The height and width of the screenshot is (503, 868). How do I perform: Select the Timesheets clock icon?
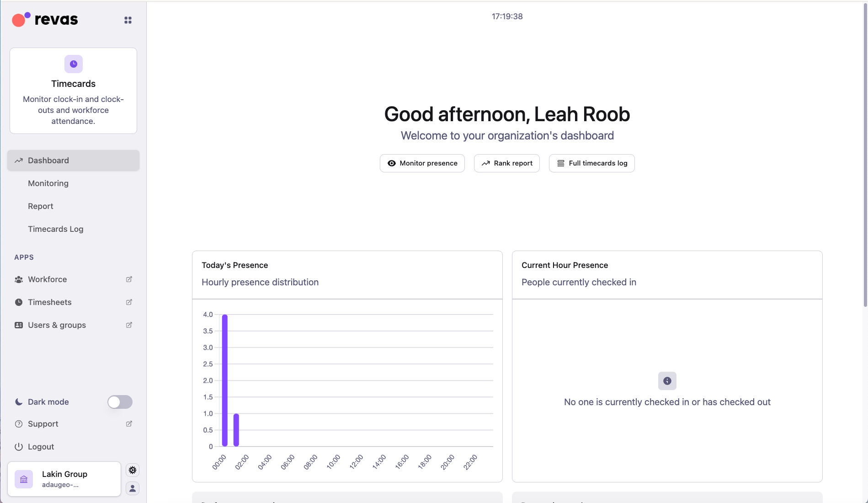[18, 302]
